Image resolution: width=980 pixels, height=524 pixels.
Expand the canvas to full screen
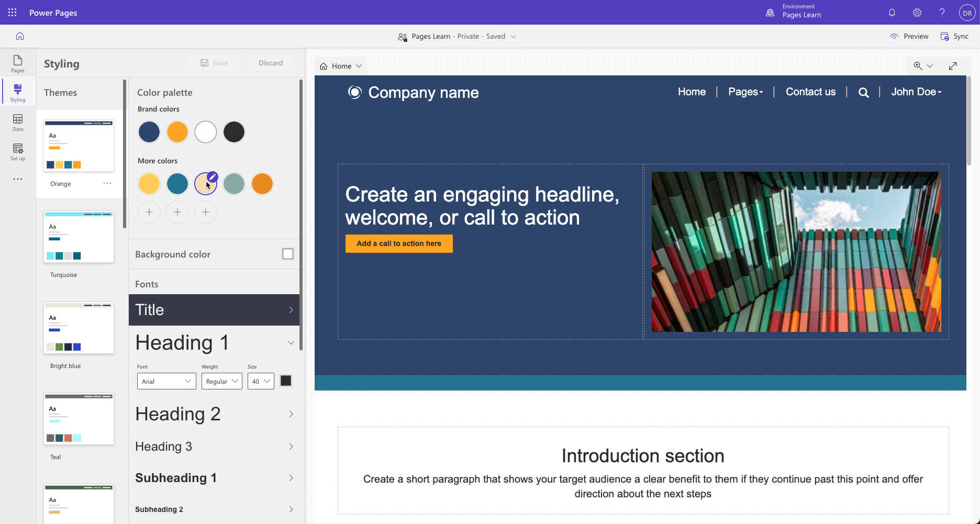953,66
